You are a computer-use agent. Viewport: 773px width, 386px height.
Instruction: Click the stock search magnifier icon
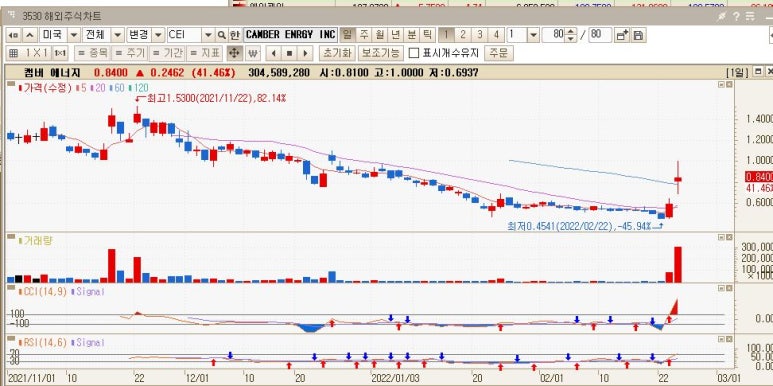pos(221,35)
